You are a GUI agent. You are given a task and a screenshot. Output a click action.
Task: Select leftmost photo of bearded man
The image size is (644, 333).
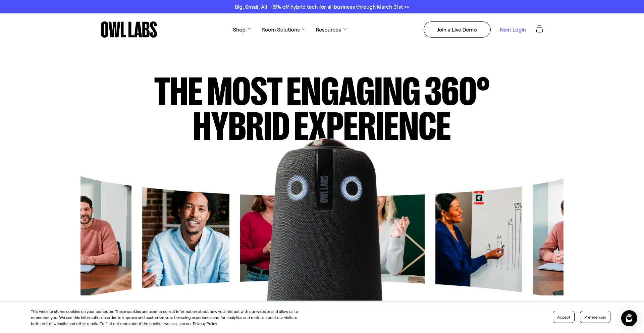(x=106, y=236)
